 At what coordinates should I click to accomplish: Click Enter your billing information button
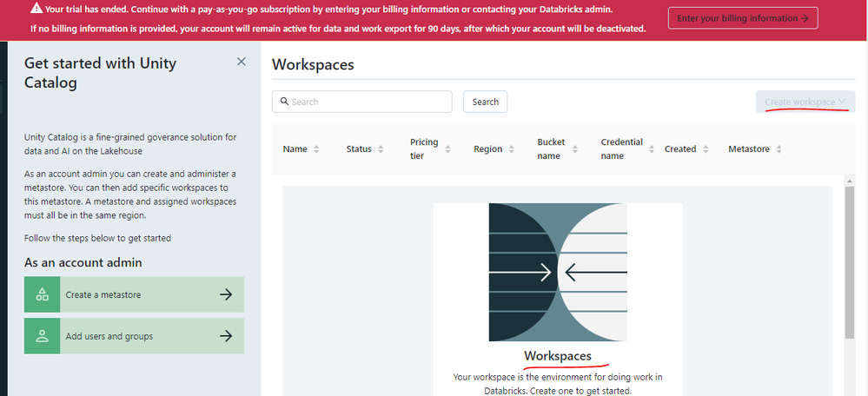[x=743, y=18]
